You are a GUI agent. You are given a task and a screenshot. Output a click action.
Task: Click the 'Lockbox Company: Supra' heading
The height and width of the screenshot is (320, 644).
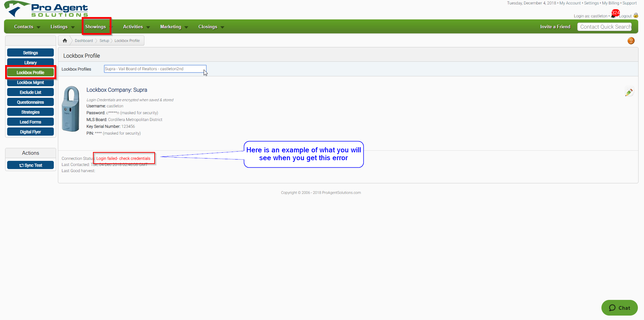117,90
